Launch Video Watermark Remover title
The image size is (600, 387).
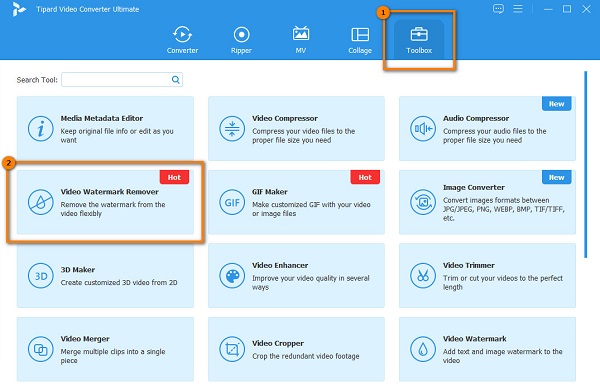(x=109, y=192)
